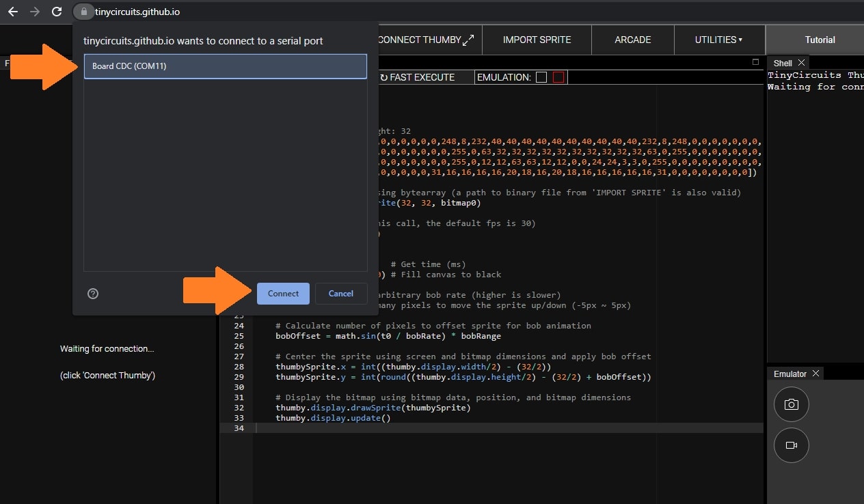Click the browser forward arrow
Image resolution: width=864 pixels, height=504 pixels.
tap(35, 12)
